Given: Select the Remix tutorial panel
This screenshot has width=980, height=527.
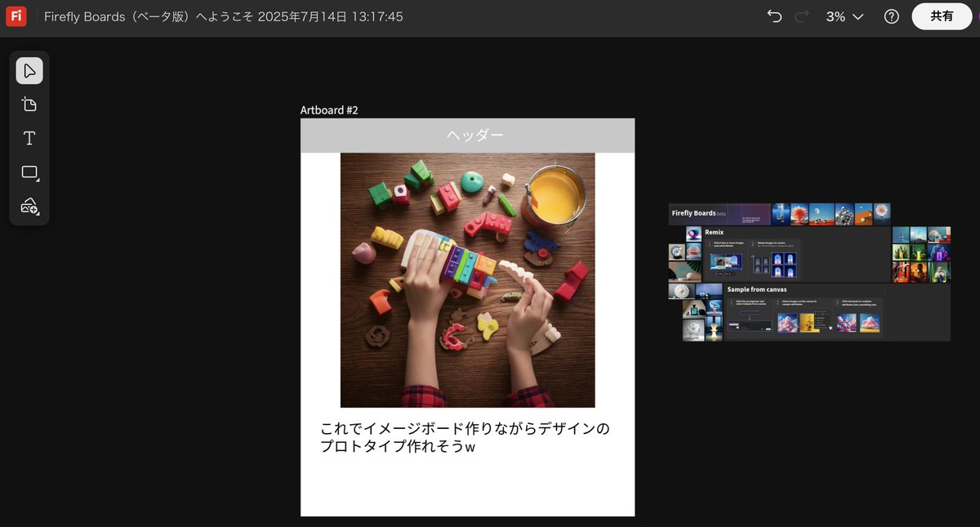Looking at the screenshot, I should 796,254.
